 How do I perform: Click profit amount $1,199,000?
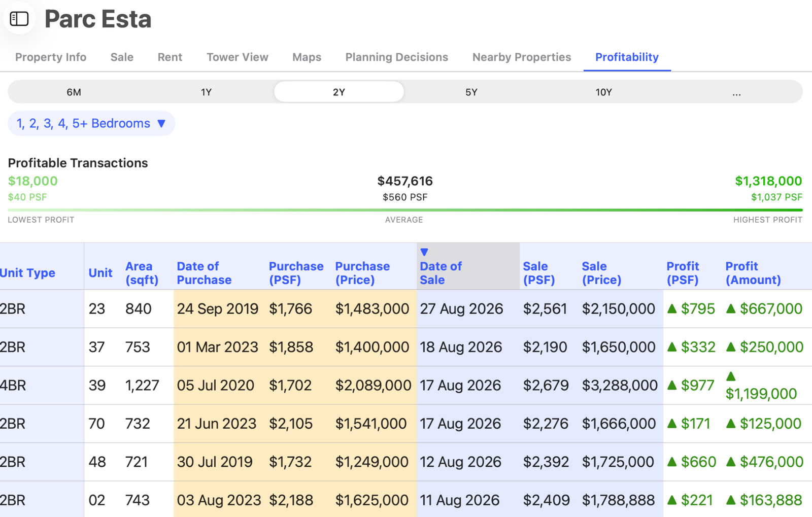761,394
